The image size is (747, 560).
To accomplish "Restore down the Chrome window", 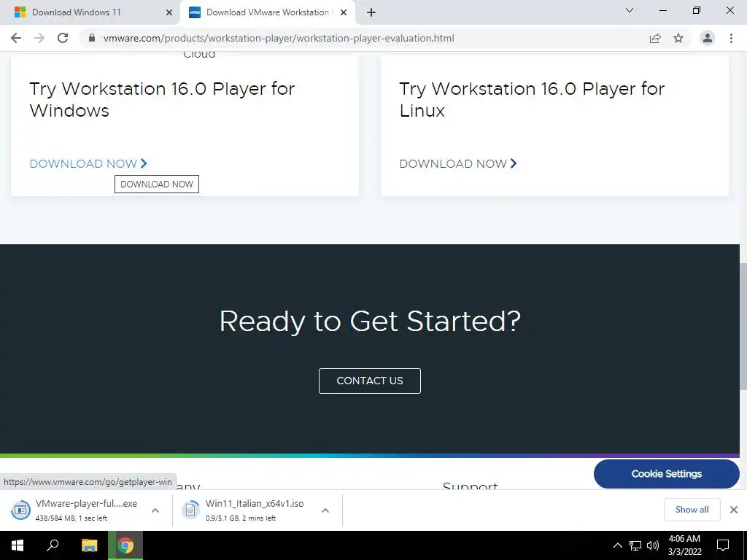I will coord(697,10).
